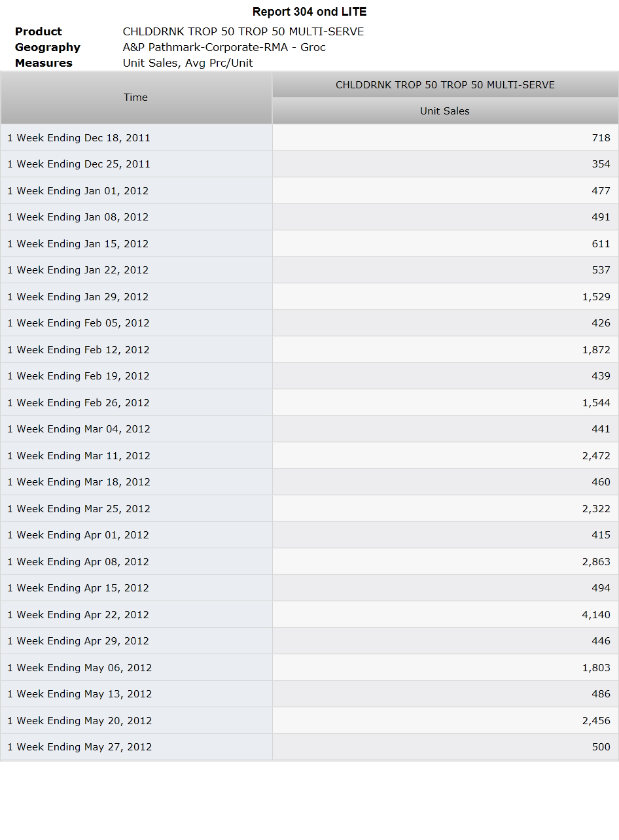Click the unit sales value 2,472
The image size is (619, 840).
[596, 456]
